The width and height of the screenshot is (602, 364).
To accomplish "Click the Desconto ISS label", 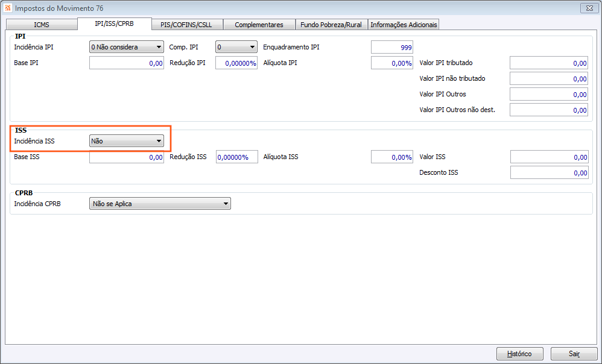I will [x=439, y=172].
